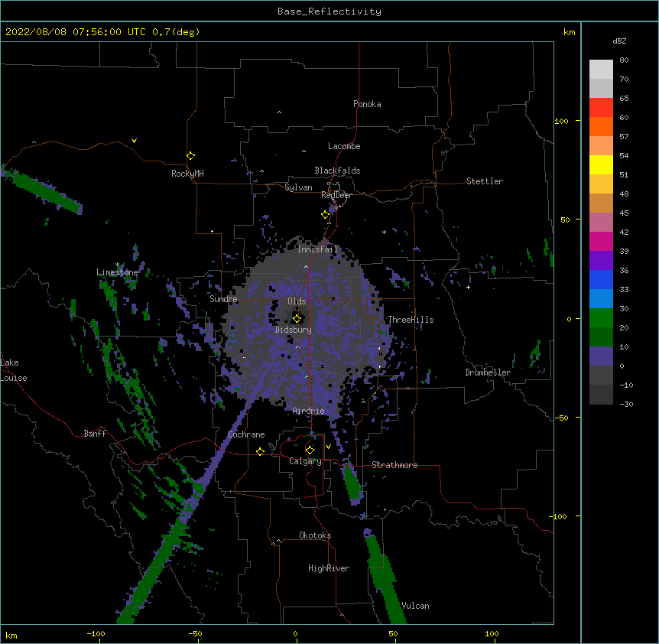Click the -30 value on the dBZ legend
Viewport: 659px width, 644px height.
tap(626, 404)
